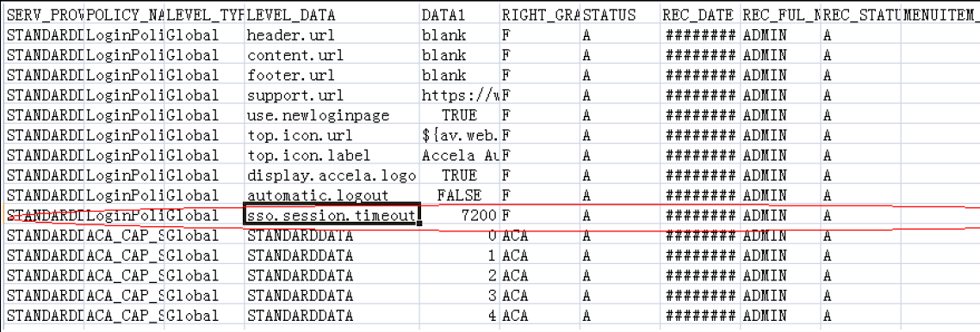Click the STATUS column header
Screen dimensions: 980x332
620,15
